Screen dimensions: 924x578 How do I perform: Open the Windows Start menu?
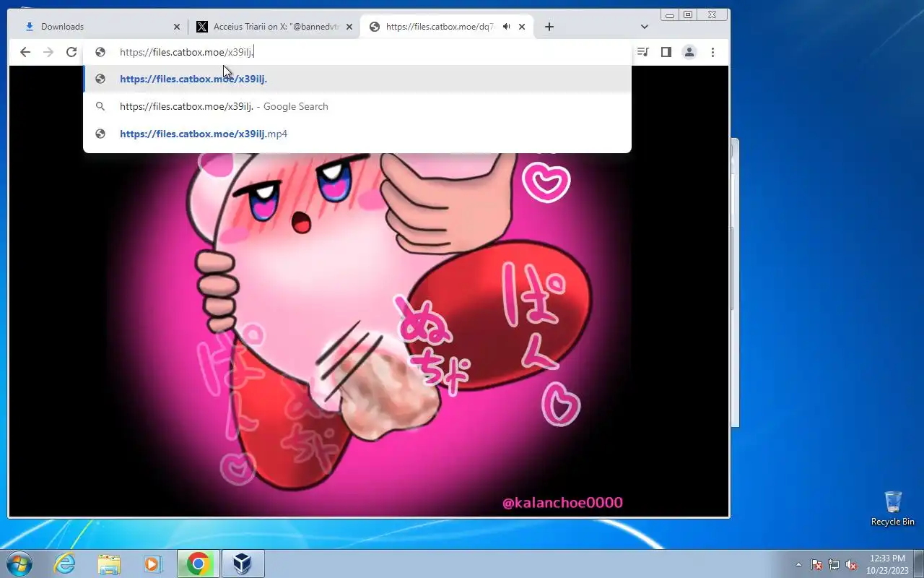[x=19, y=564]
